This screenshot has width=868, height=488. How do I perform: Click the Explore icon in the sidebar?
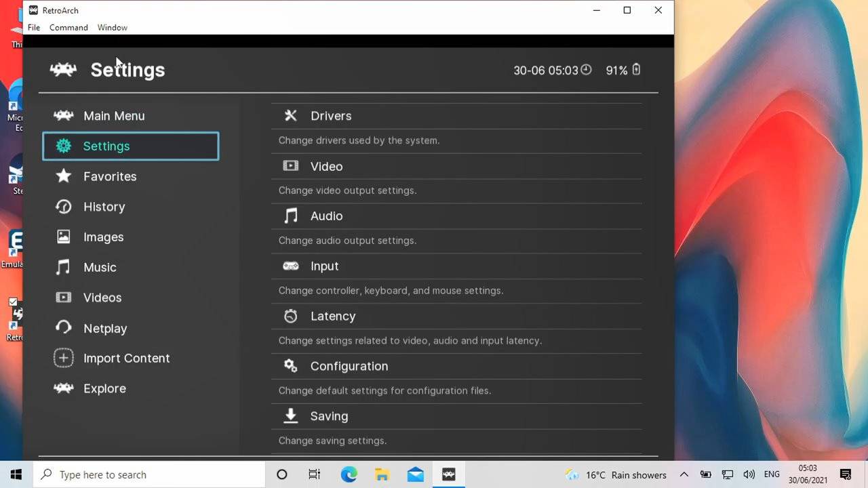click(63, 388)
